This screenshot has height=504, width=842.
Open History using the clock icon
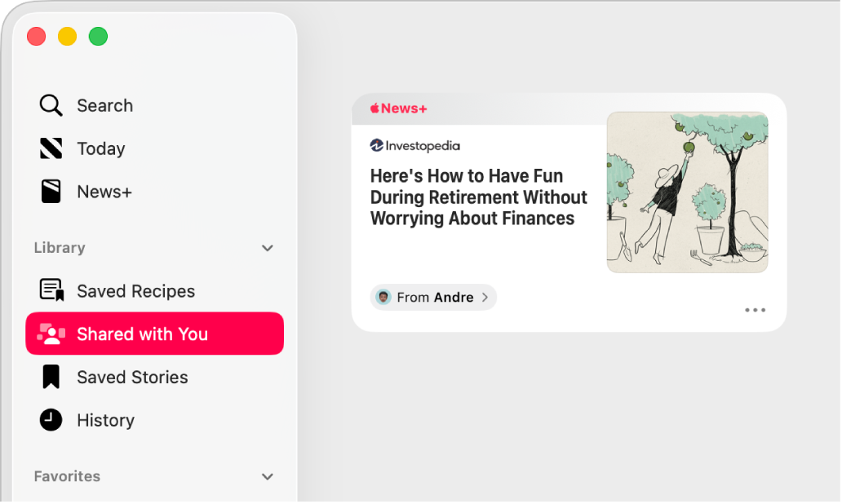coord(50,420)
